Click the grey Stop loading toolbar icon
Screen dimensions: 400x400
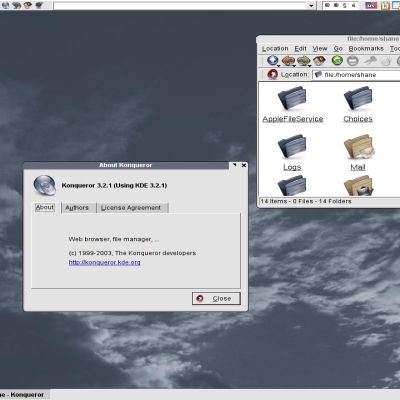click(353, 61)
